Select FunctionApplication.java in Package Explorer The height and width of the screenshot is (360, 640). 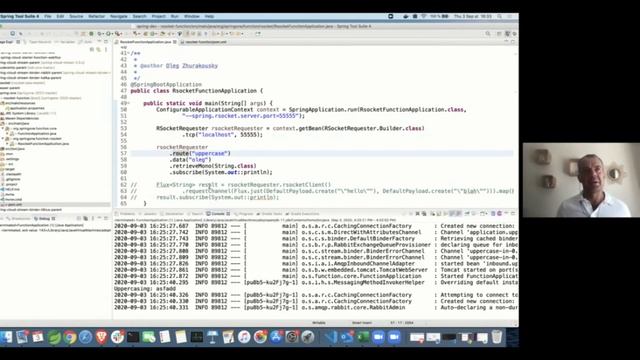(x=36, y=133)
